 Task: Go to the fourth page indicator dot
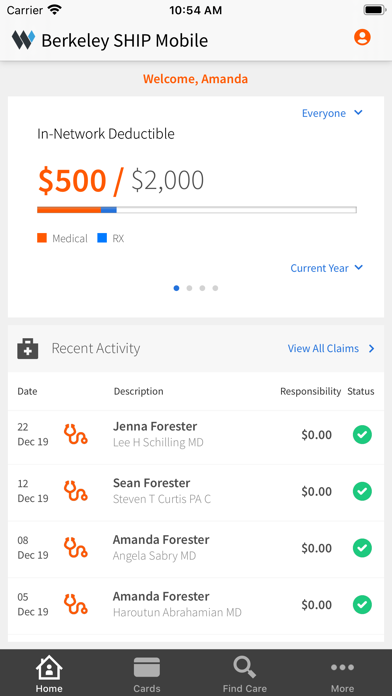[x=215, y=288]
